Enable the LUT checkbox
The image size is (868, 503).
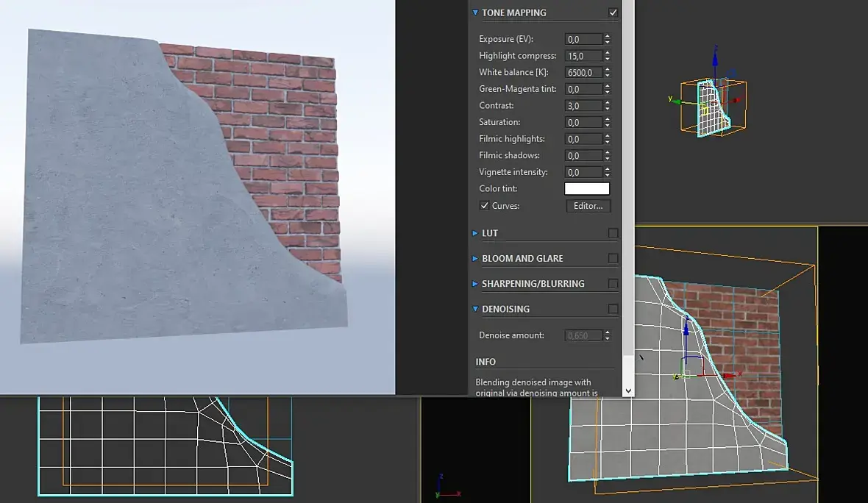tap(613, 233)
